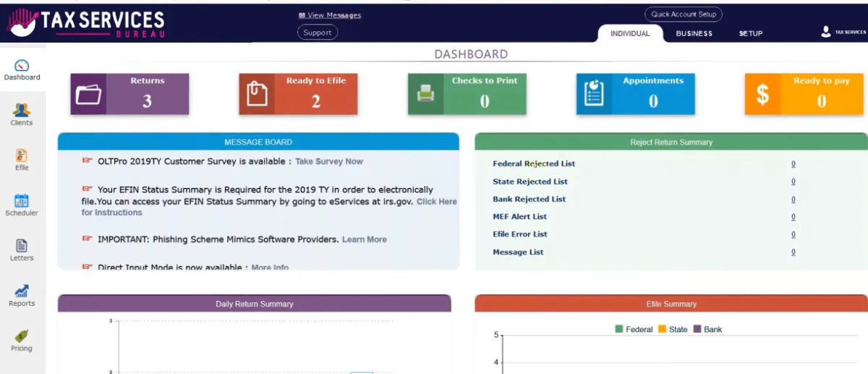Click the TAX SERVICES username text

click(x=851, y=33)
